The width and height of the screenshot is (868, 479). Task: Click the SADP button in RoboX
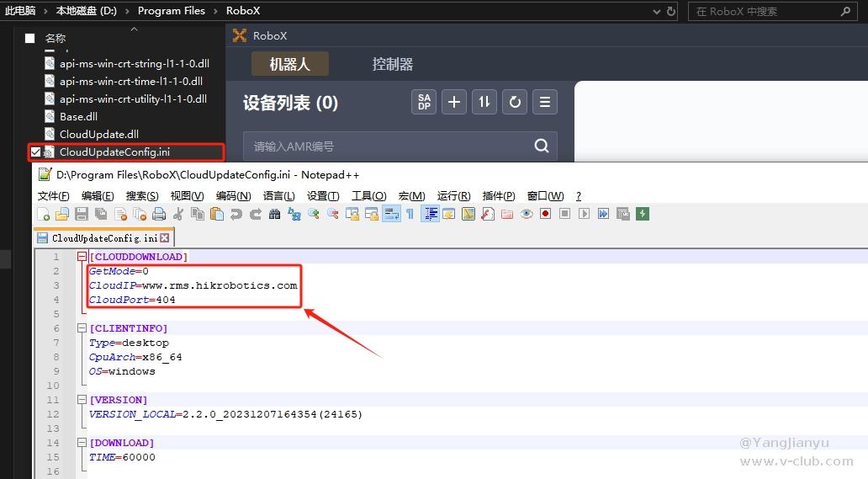click(424, 102)
